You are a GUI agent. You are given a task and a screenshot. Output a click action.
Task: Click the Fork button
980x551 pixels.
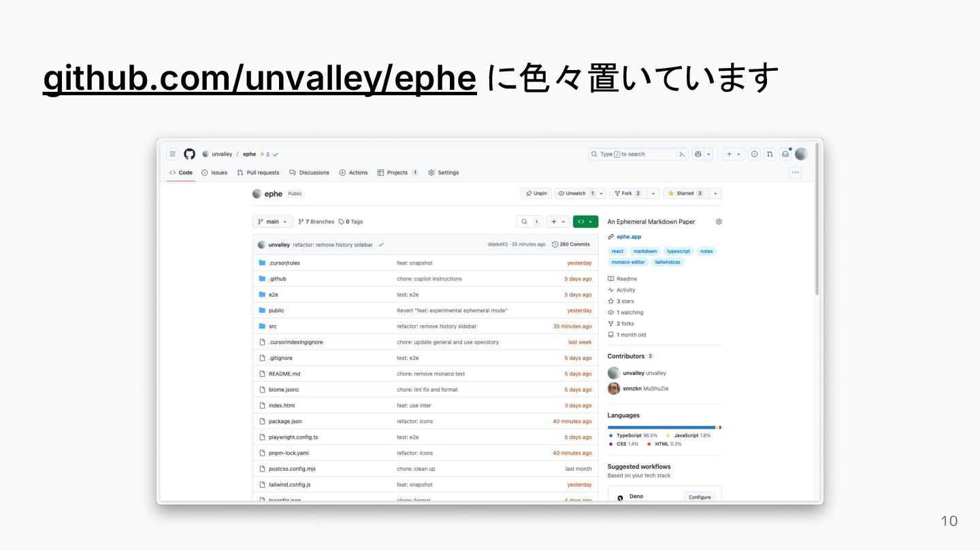[x=628, y=193]
